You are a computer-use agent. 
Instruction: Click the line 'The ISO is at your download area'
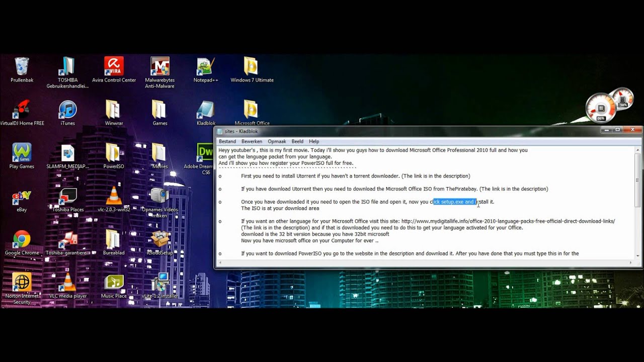280,208
